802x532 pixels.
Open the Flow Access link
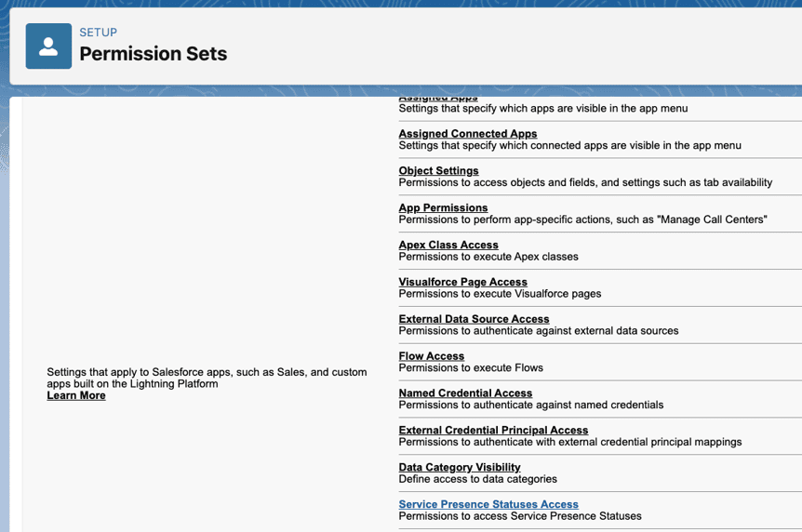pos(431,356)
